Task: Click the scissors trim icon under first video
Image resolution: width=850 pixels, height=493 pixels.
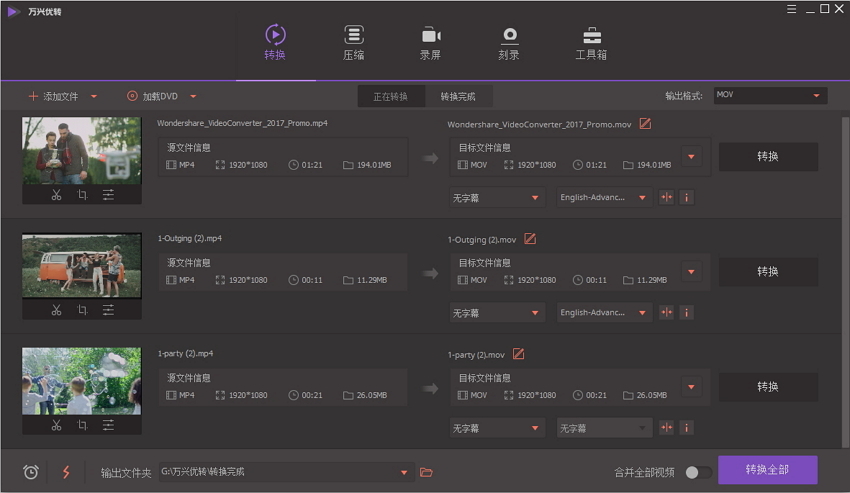Action: click(x=57, y=195)
